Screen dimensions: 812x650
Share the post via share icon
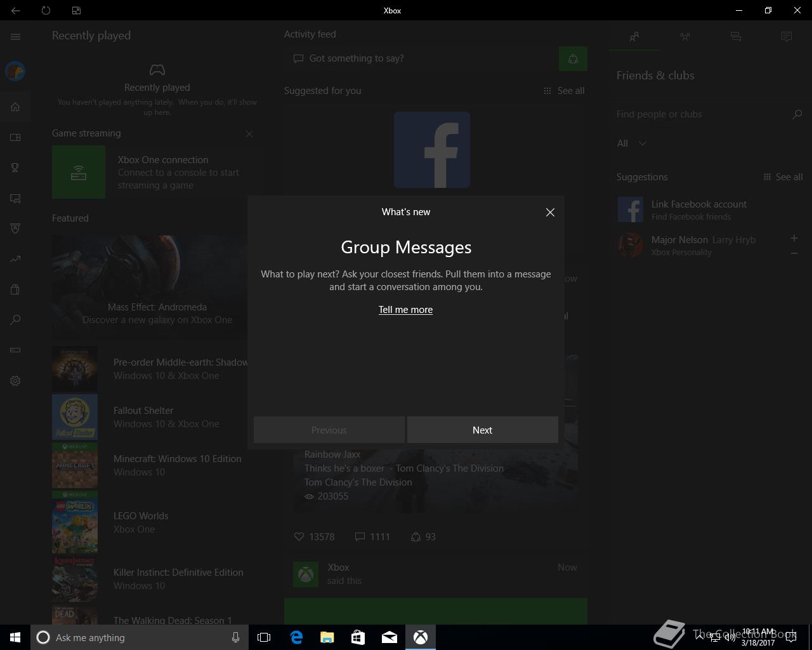(x=416, y=537)
